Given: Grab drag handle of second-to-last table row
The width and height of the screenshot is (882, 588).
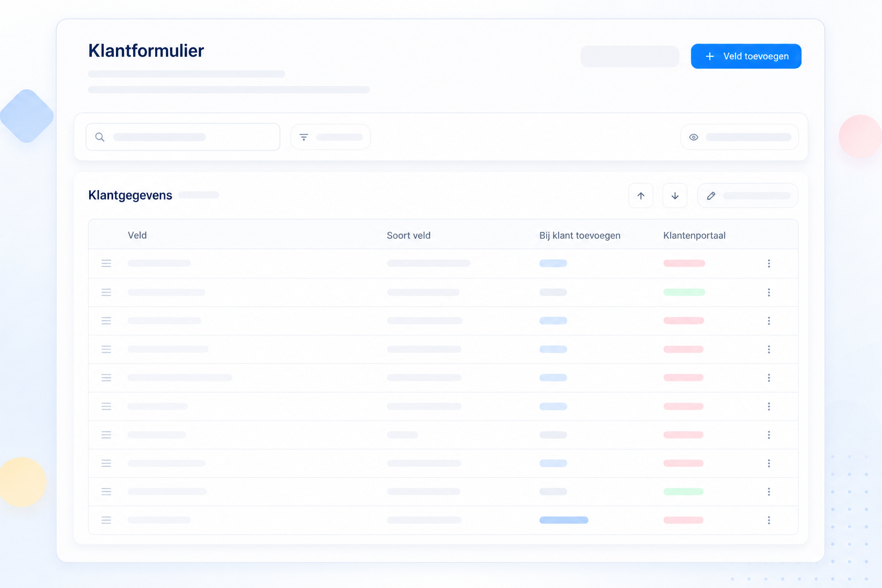Looking at the screenshot, I should 106,492.
